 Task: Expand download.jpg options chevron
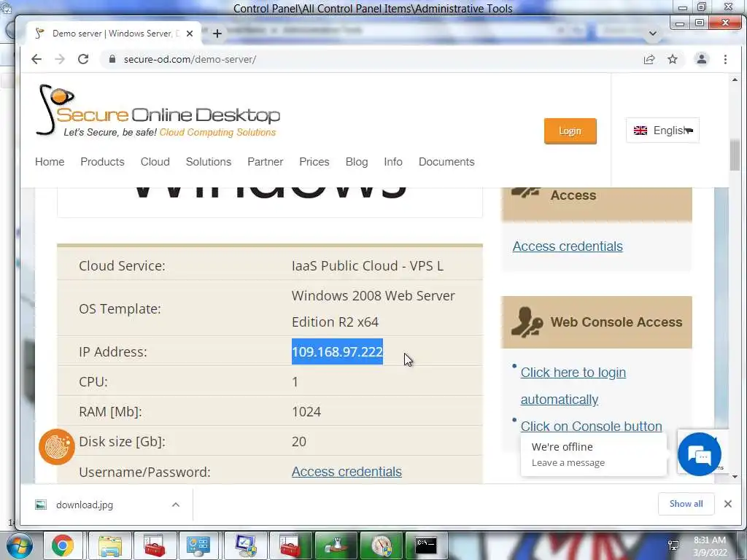click(x=176, y=505)
